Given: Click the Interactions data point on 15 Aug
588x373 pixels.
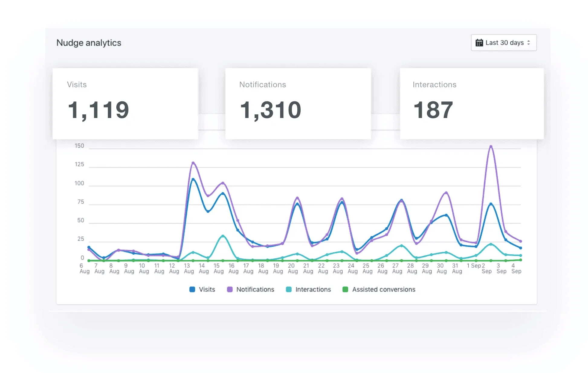Looking at the screenshot, I should [223, 236].
